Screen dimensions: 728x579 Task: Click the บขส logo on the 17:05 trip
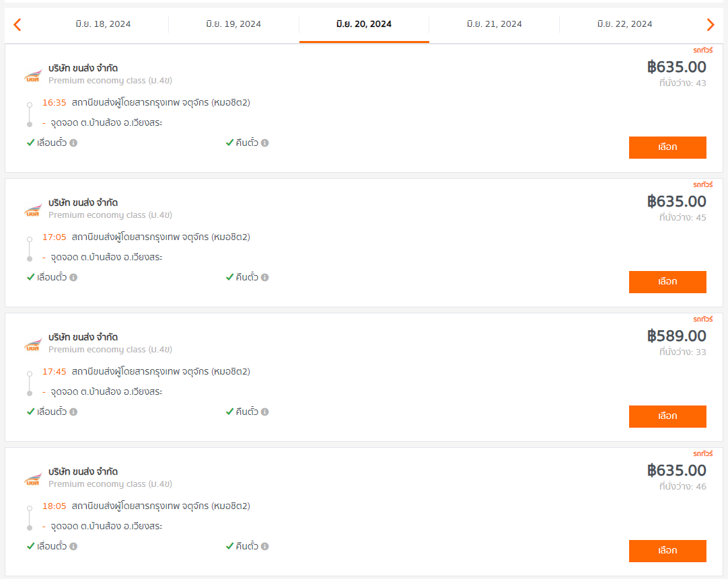pyautogui.click(x=33, y=210)
